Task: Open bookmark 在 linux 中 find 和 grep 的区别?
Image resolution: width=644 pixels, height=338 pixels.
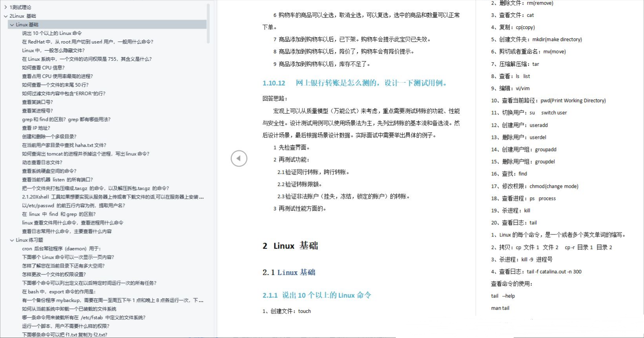Action: (x=59, y=214)
